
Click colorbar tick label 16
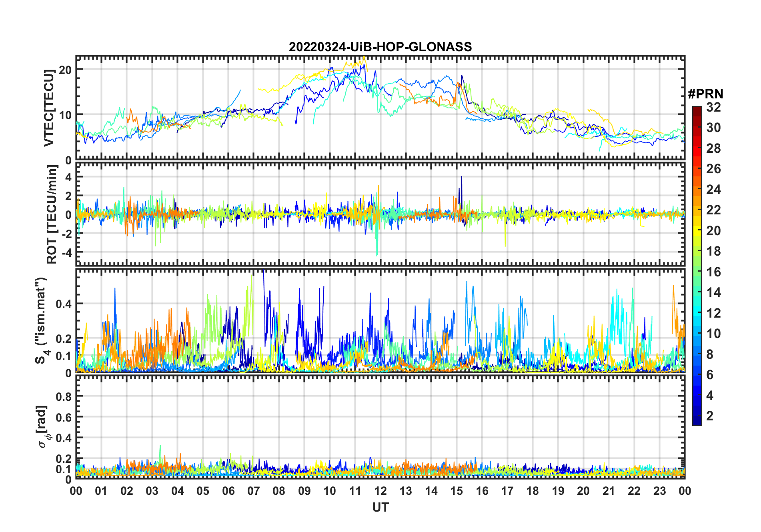[x=713, y=272]
